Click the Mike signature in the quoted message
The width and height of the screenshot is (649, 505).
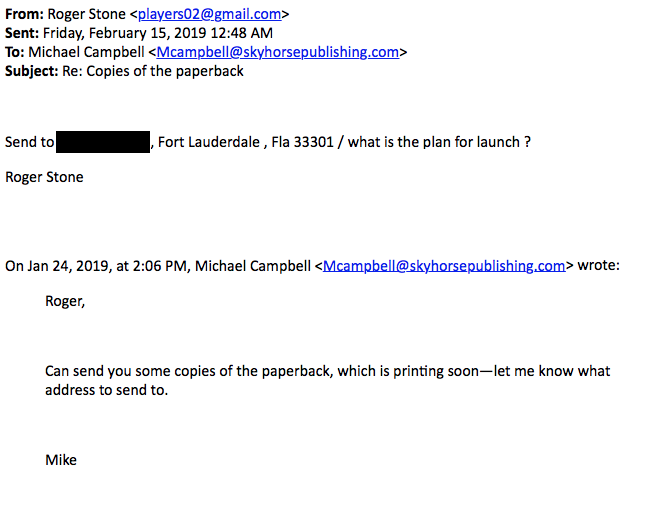pos(61,460)
